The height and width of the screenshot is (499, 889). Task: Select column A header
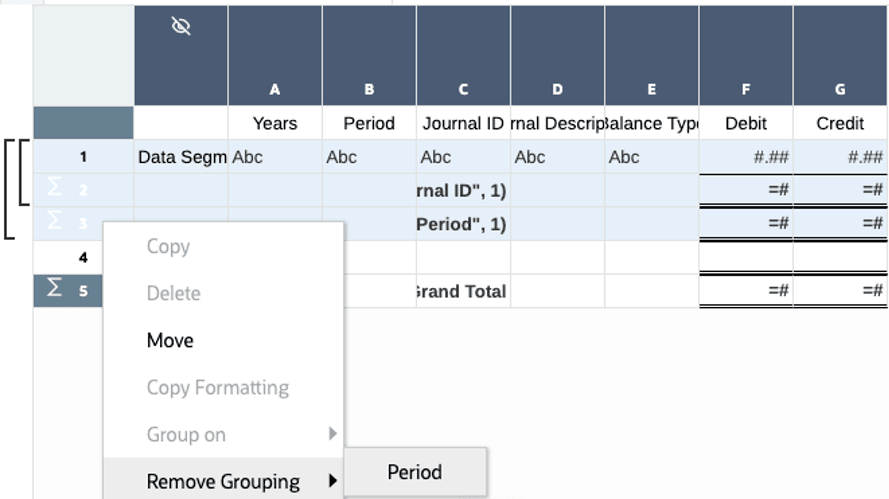275,89
